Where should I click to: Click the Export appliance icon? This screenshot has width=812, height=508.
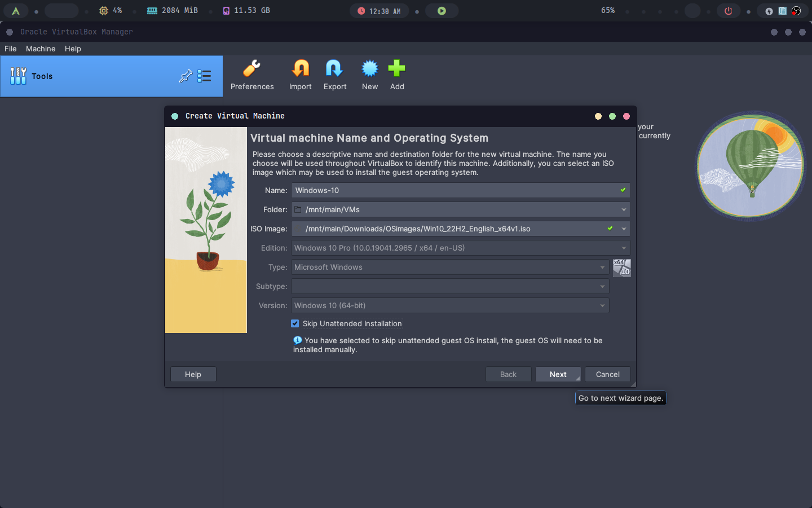(334, 69)
